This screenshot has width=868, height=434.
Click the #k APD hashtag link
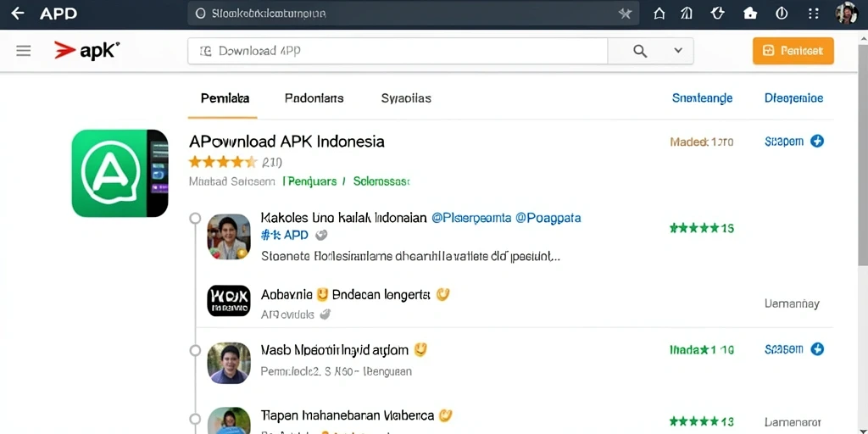(284, 236)
